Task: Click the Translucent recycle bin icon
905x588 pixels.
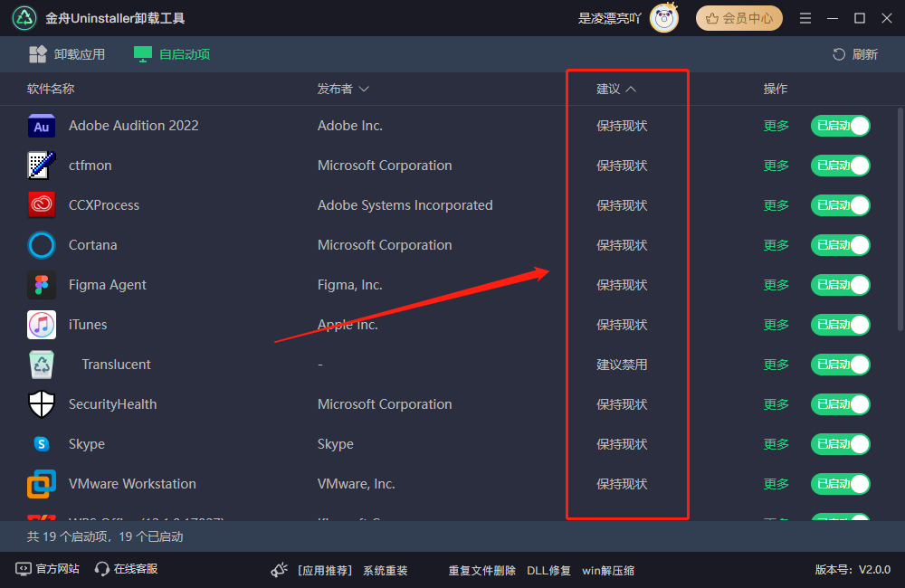Action: pyautogui.click(x=42, y=365)
